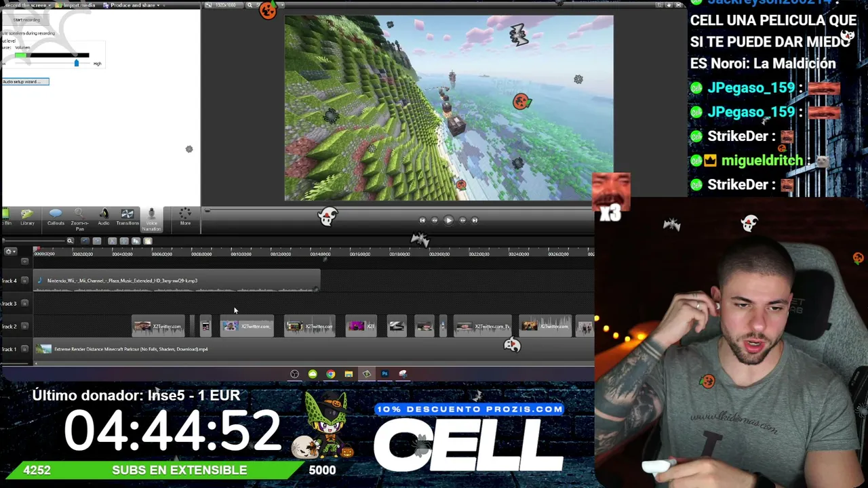868x488 pixels.
Task: Add a new track with plus button
Action: (x=24, y=260)
